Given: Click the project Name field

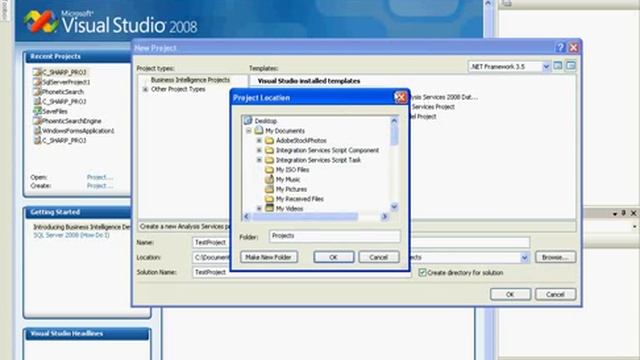Looking at the screenshot, I should (x=361, y=242).
